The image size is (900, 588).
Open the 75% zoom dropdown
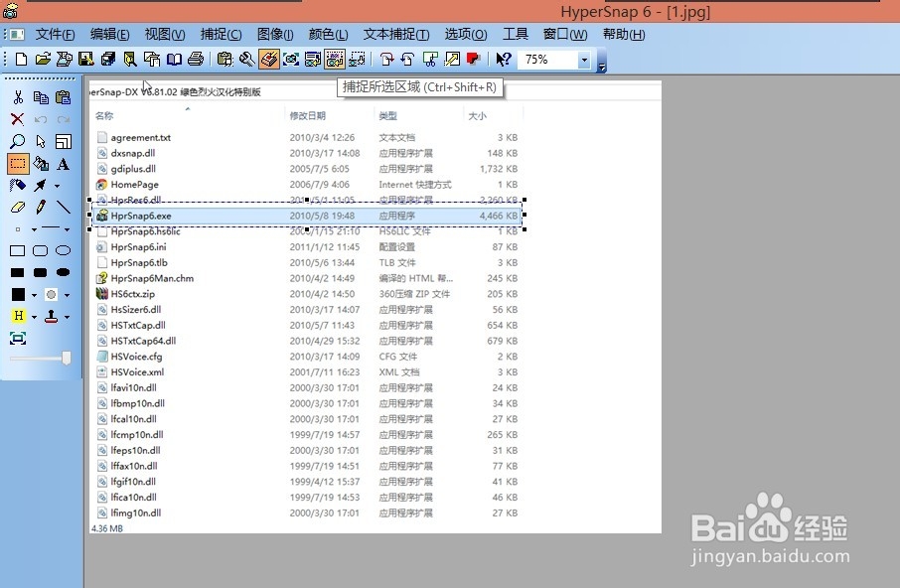click(x=584, y=60)
